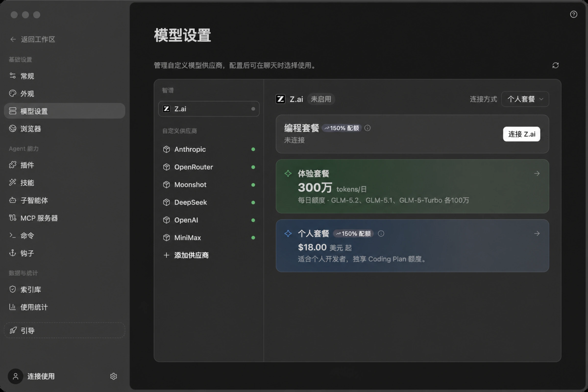Open 个人套餐 arrow
Image resolution: width=588 pixels, height=392 pixels.
(537, 233)
